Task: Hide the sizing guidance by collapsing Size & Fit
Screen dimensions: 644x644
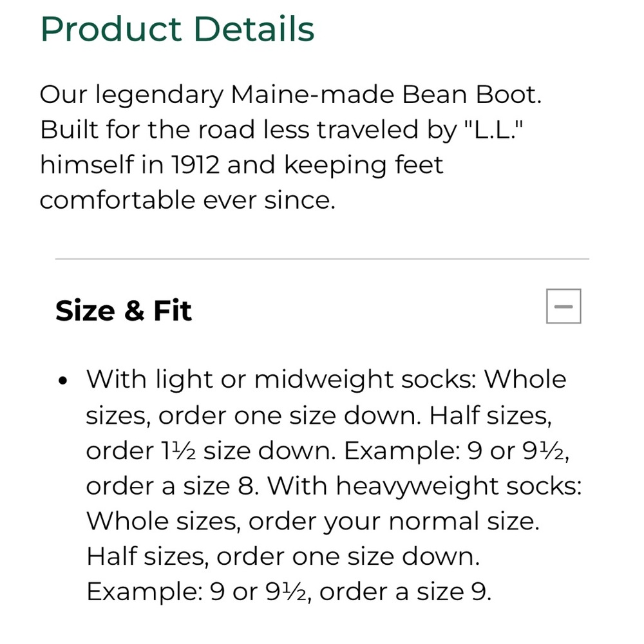Action: coord(563,307)
